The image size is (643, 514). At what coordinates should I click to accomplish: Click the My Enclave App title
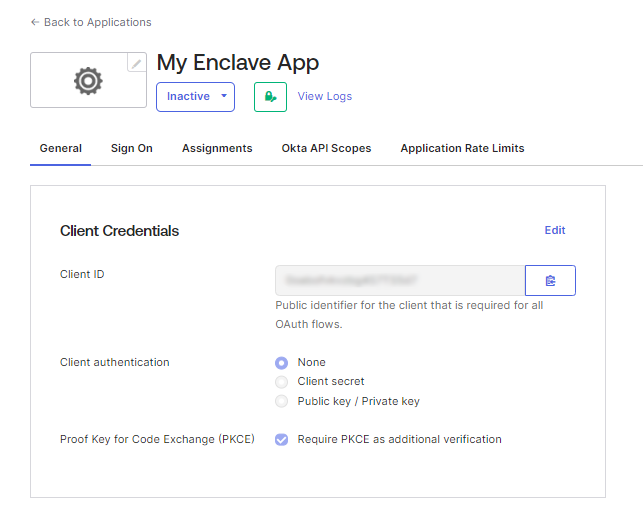point(238,63)
